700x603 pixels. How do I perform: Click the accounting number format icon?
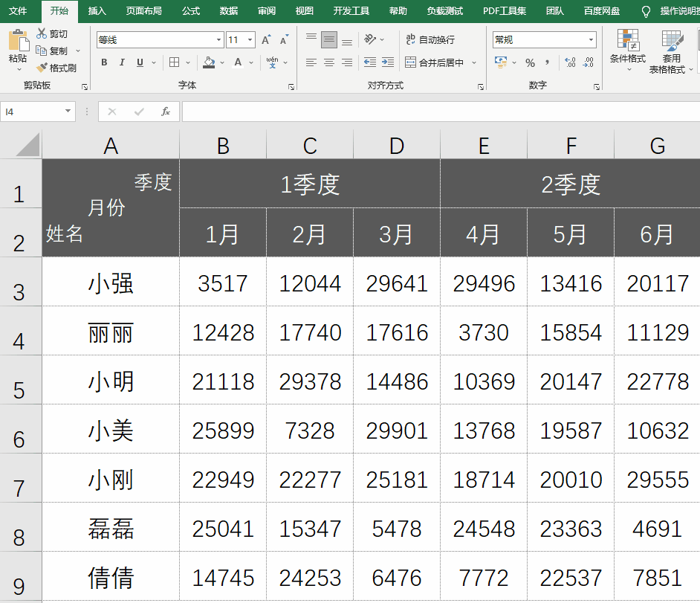(501, 62)
